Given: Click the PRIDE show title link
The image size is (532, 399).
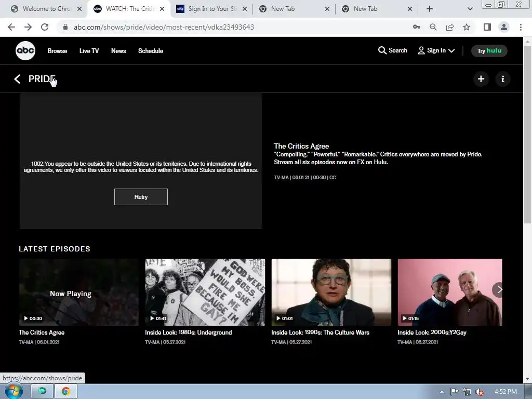Looking at the screenshot, I should [42, 79].
